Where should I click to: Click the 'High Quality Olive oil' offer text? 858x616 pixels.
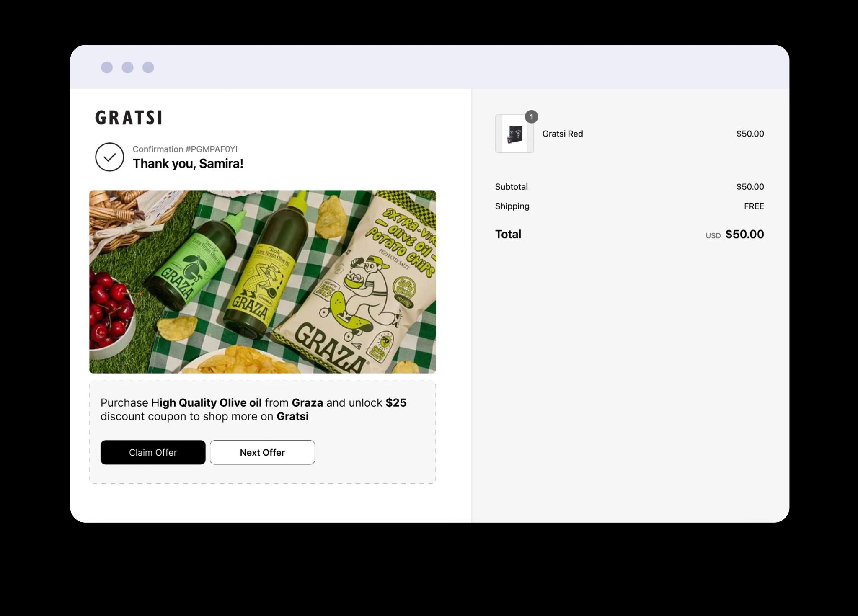click(207, 403)
